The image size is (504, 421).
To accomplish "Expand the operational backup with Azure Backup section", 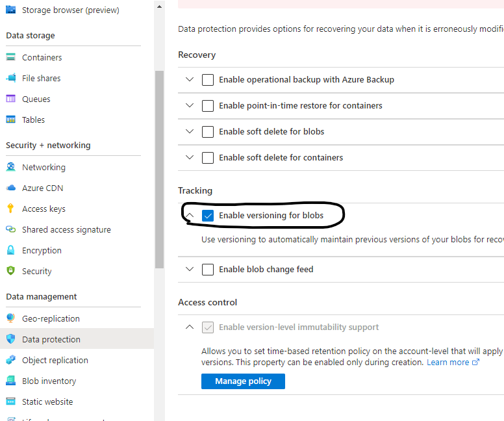I will tap(190, 79).
